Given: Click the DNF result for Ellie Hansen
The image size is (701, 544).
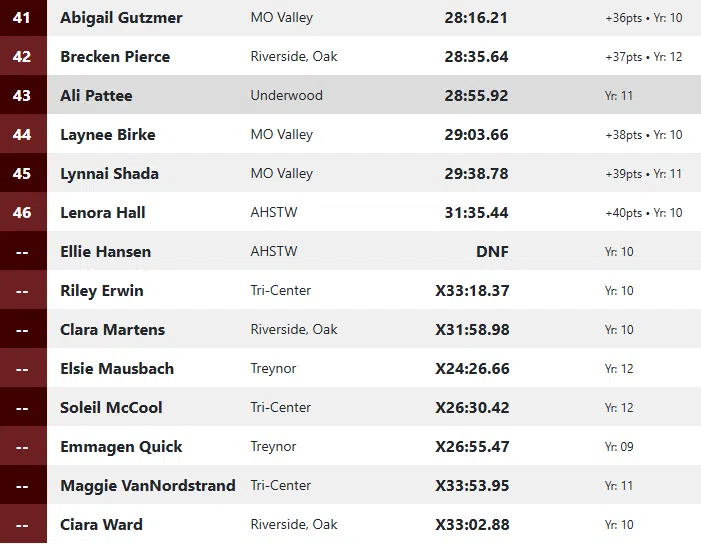Looking at the screenshot, I should point(492,252).
